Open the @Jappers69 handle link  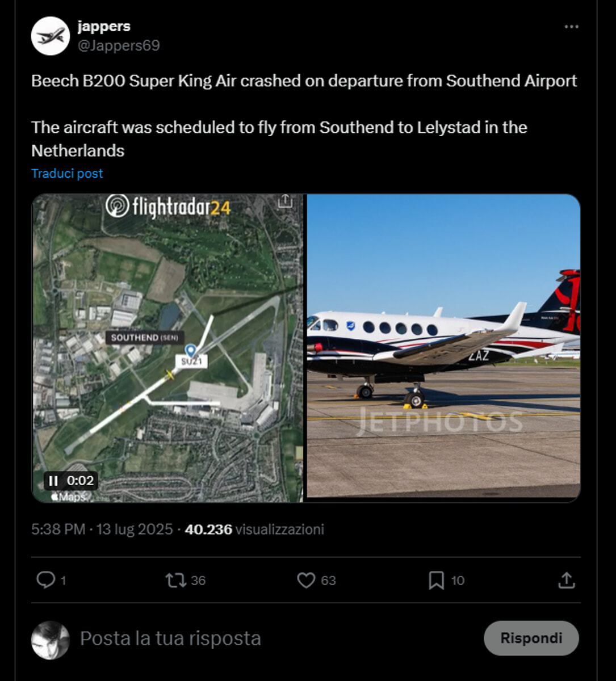point(119,45)
